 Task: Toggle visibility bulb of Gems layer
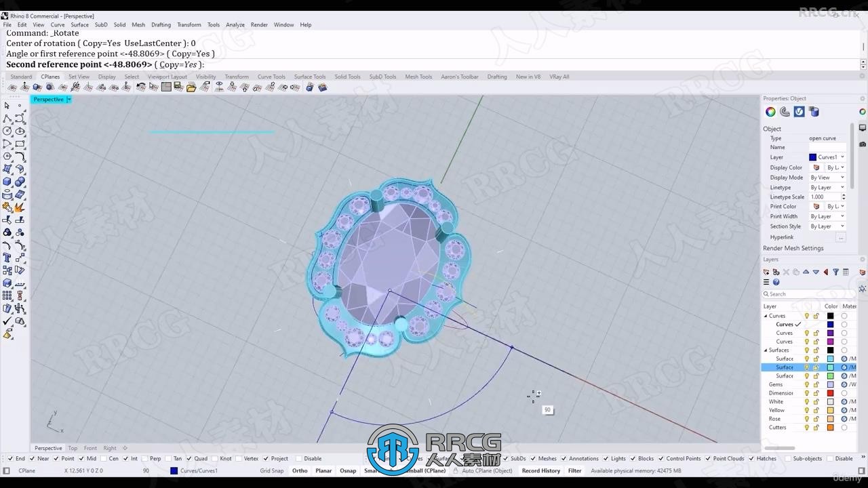(806, 384)
